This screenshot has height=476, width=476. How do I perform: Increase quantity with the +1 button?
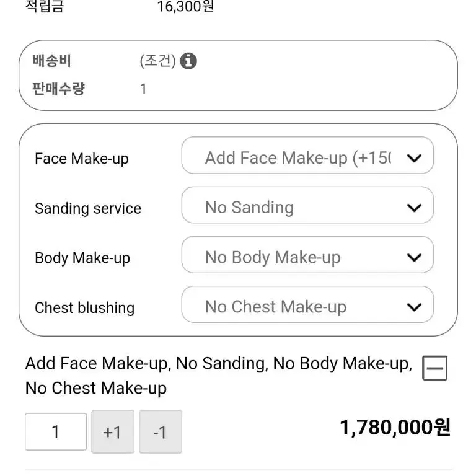pyautogui.click(x=113, y=431)
